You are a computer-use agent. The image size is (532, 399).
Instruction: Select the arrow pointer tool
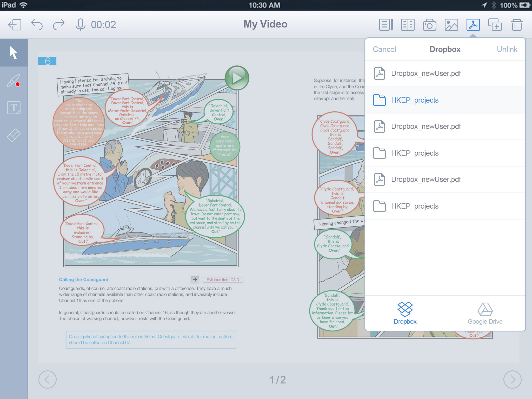tap(14, 53)
